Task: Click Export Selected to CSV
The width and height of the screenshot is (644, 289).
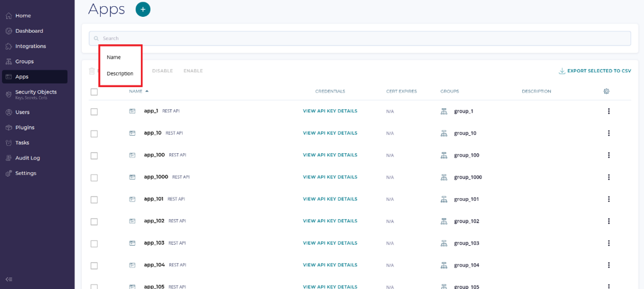Action: (x=599, y=71)
